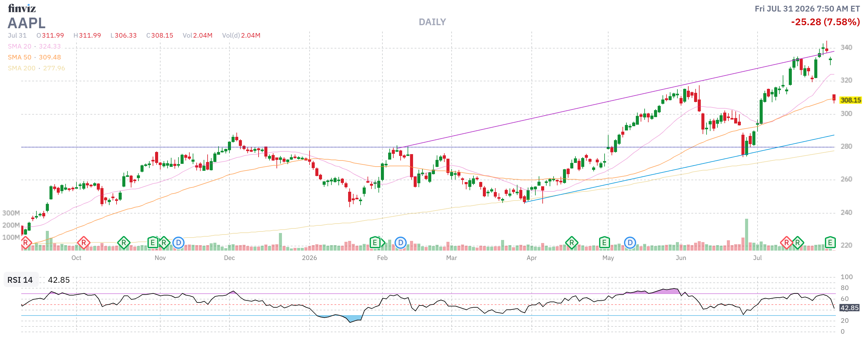This screenshot has width=868, height=341.
Task: Click the green E earnings marker before February
Action: pos(375,243)
